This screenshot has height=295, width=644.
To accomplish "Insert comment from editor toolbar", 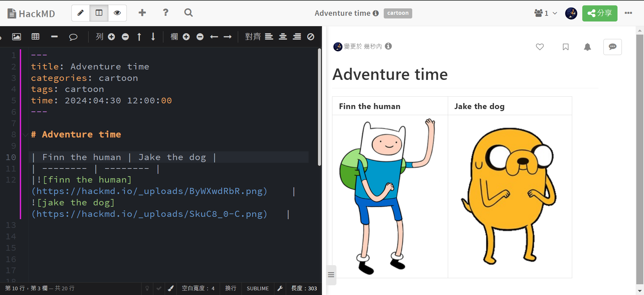I will coord(73,37).
